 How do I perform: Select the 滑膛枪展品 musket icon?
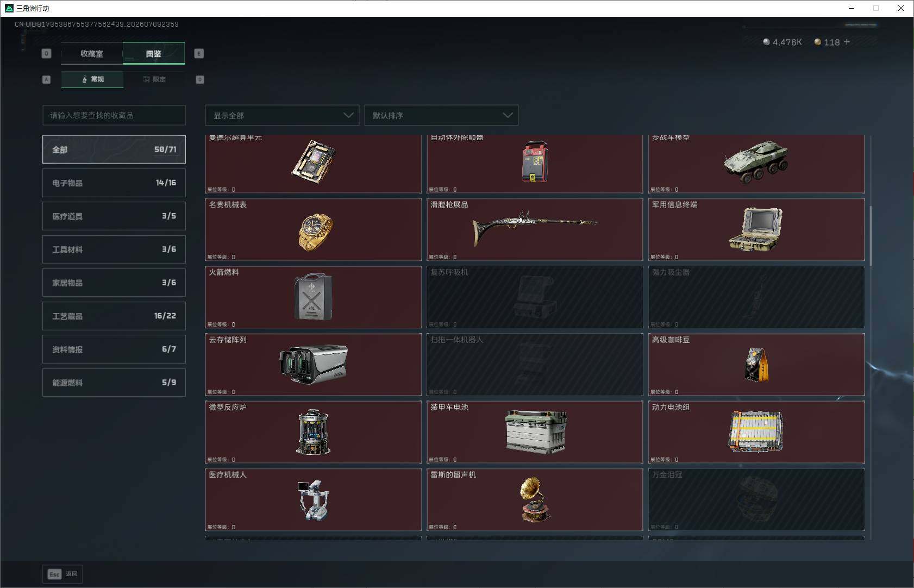pos(534,227)
